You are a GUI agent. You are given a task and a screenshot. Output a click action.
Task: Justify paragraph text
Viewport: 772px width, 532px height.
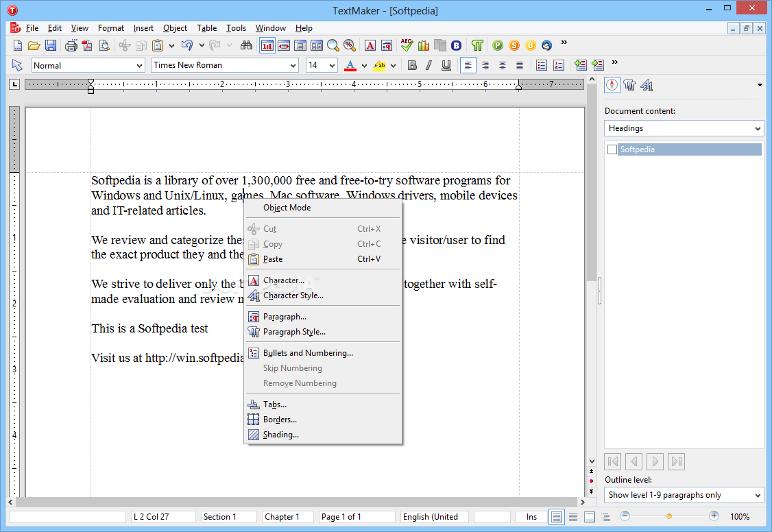tap(520, 65)
